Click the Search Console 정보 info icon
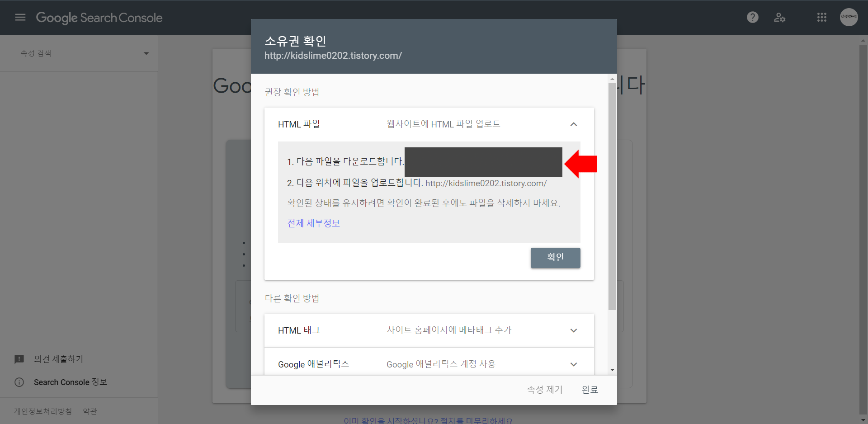The height and width of the screenshot is (424, 868). 19,382
